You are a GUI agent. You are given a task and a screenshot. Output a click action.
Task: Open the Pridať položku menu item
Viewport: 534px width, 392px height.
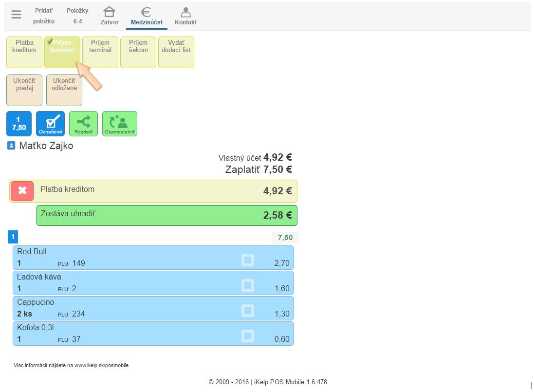pos(44,16)
